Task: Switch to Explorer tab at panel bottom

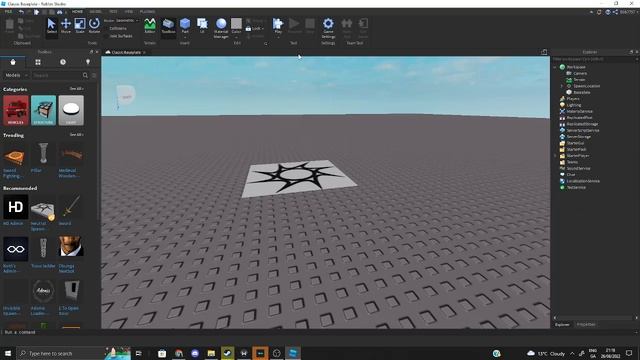Action: [562, 324]
